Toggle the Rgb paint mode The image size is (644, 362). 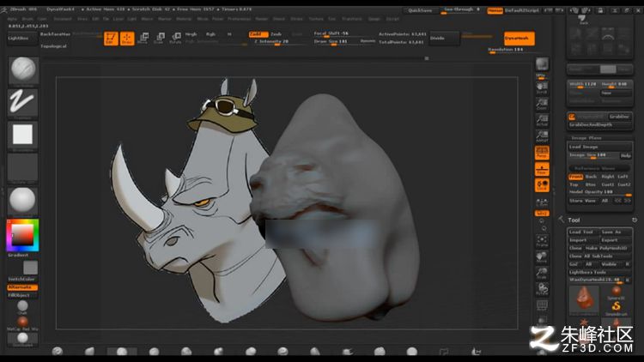pos(210,34)
